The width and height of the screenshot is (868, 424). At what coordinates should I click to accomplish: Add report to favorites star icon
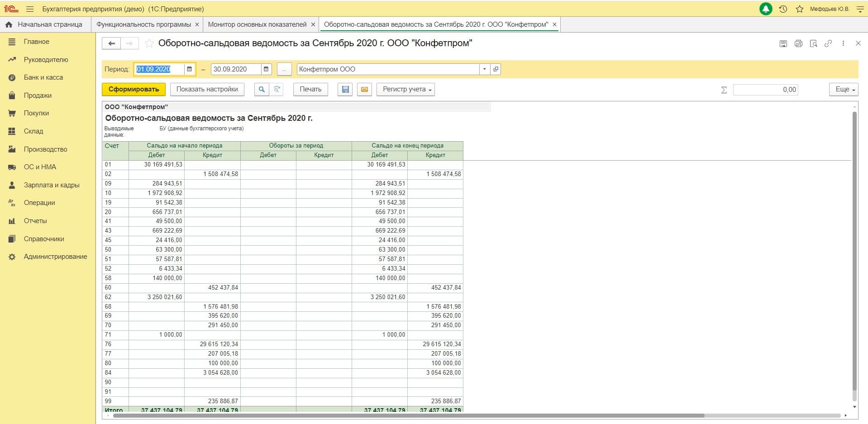click(149, 43)
